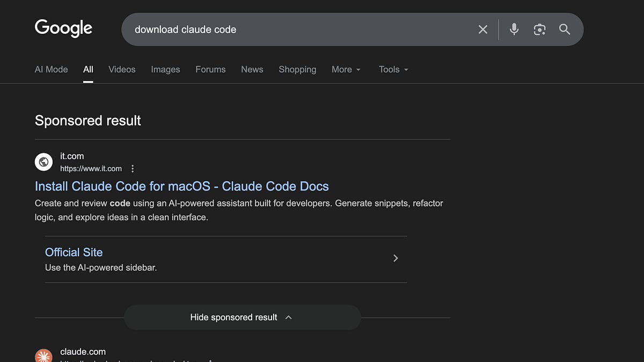This screenshot has width=644, height=362.
Task: Click the microphone icon for voice search
Action: (x=514, y=29)
